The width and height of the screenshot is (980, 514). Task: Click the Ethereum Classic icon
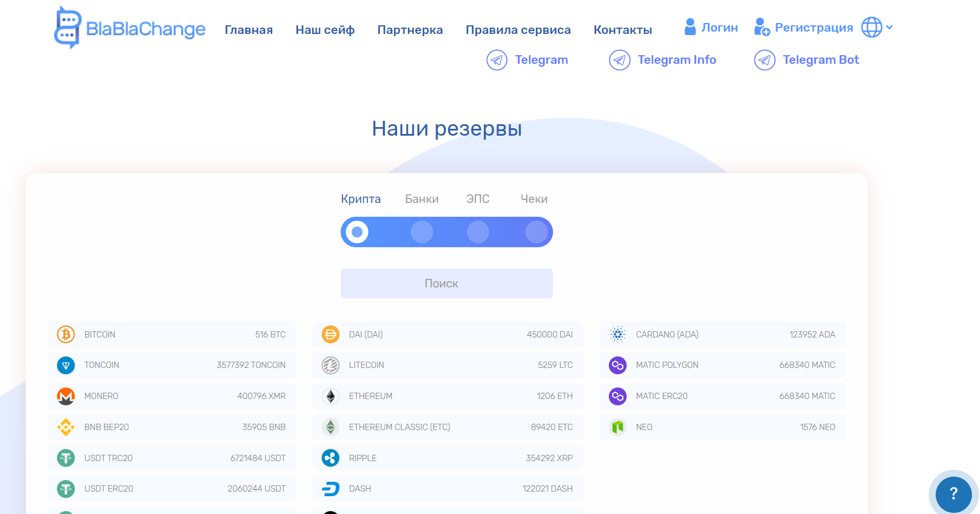click(x=330, y=427)
